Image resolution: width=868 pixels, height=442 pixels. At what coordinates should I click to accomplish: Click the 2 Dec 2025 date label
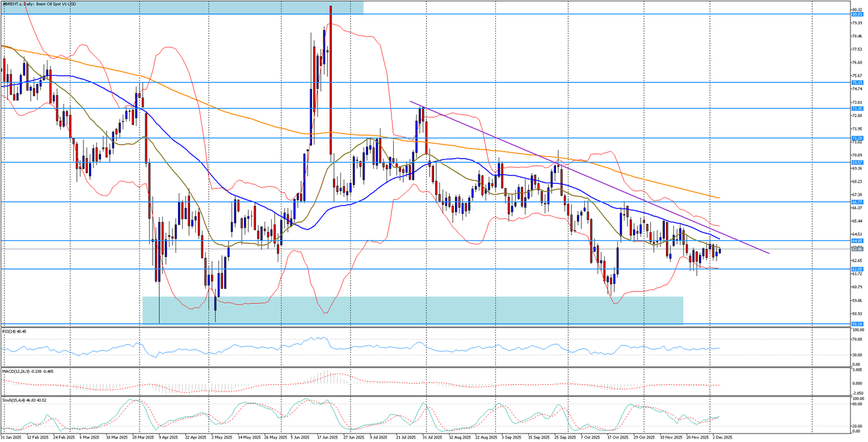coord(721,438)
